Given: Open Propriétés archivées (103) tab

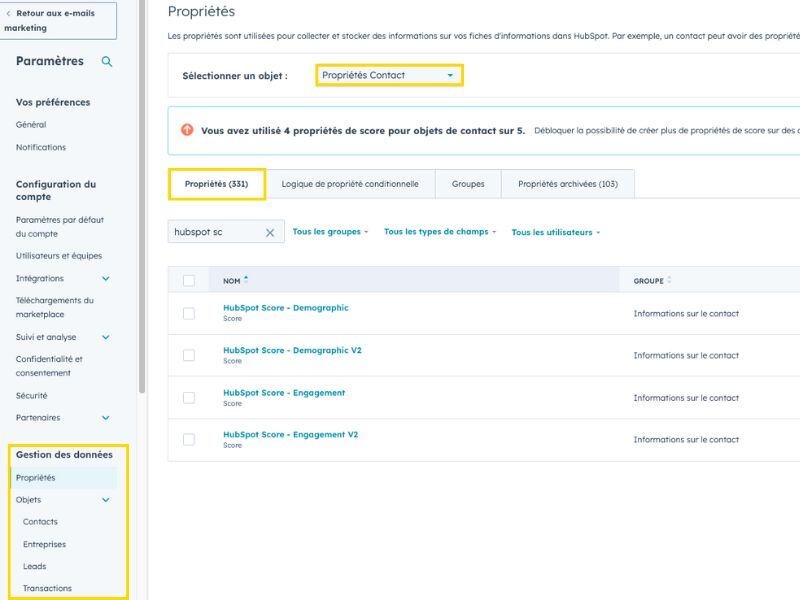Looking at the screenshot, I should (x=568, y=184).
